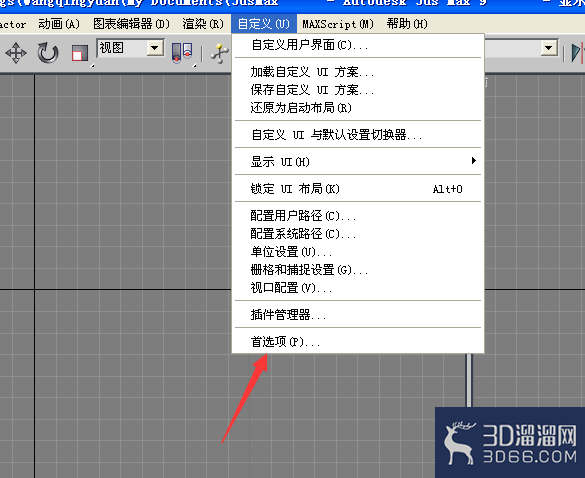Open 配置系统路径(C)... entry
Screen dimensions: 585x478
pyautogui.click(x=358, y=234)
